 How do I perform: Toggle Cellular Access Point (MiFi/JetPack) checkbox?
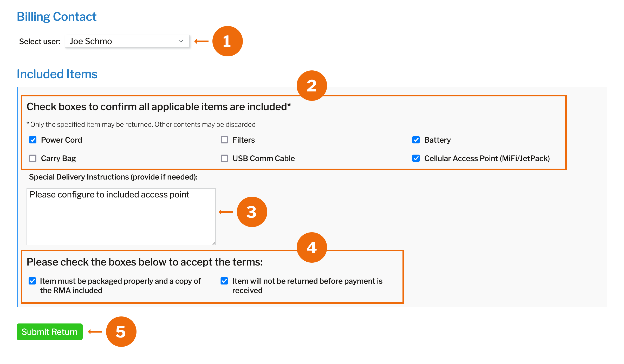[416, 158]
